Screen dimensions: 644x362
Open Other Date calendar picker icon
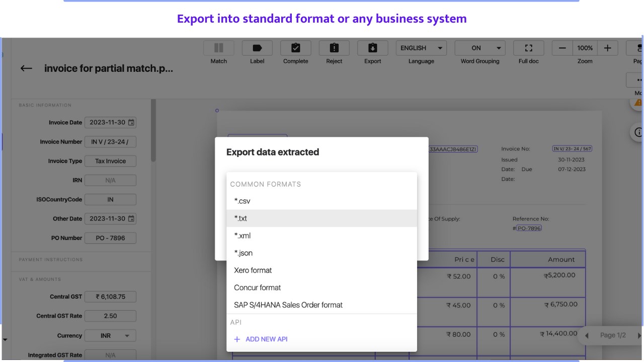point(131,219)
